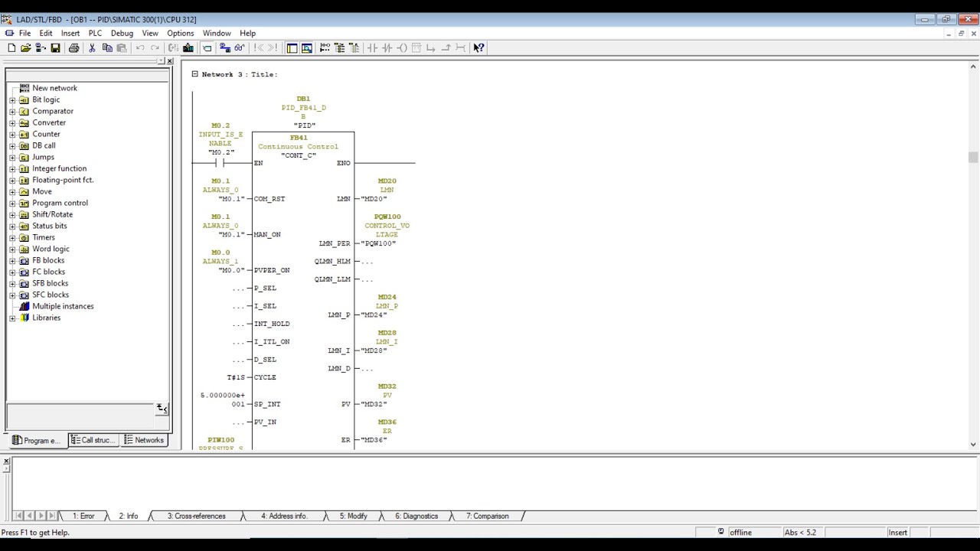Print the program with printer icon
Image resolution: width=980 pixels, height=551 pixels.
[x=73, y=47]
